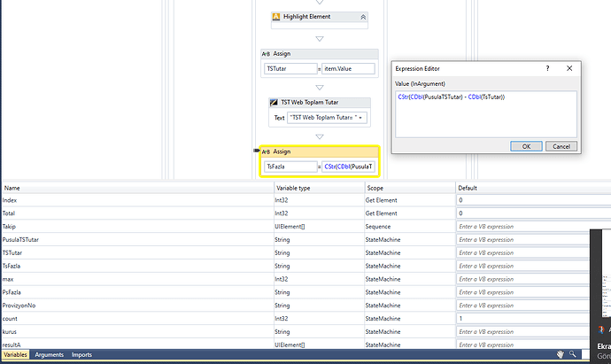The height and width of the screenshot is (364, 611).
Task: Open variable type dropdown for max
Action: pos(319,279)
